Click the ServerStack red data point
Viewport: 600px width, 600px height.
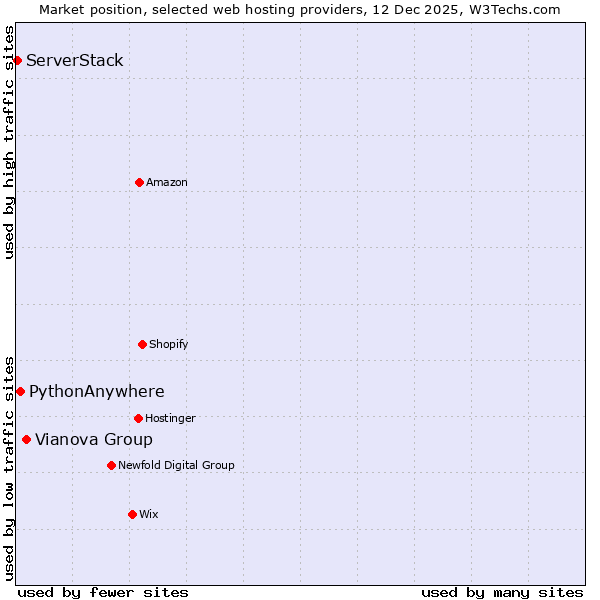[17, 60]
